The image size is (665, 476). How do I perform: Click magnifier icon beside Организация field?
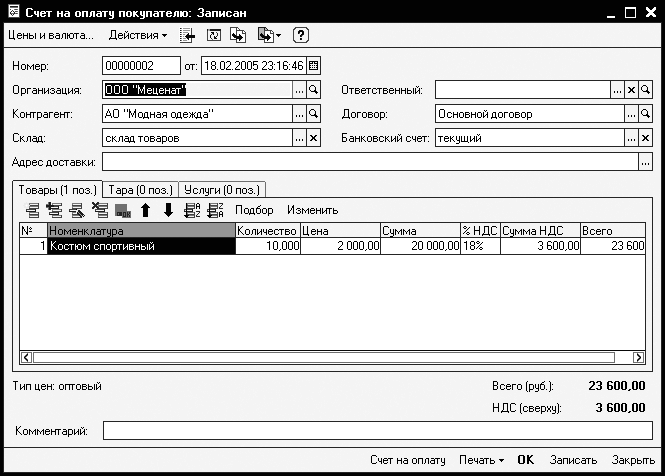(313, 90)
